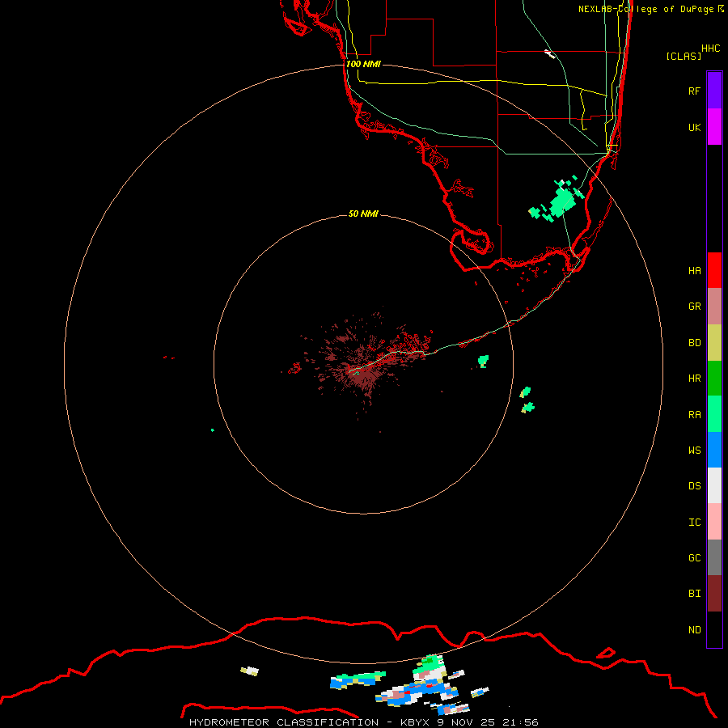Select the "IC" legend label
The image size is (728, 728).
(694, 523)
